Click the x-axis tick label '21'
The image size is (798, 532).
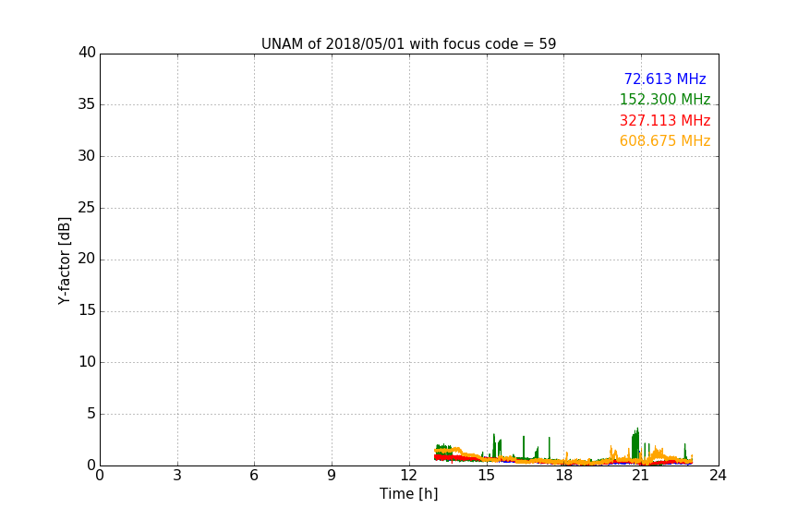click(641, 476)
